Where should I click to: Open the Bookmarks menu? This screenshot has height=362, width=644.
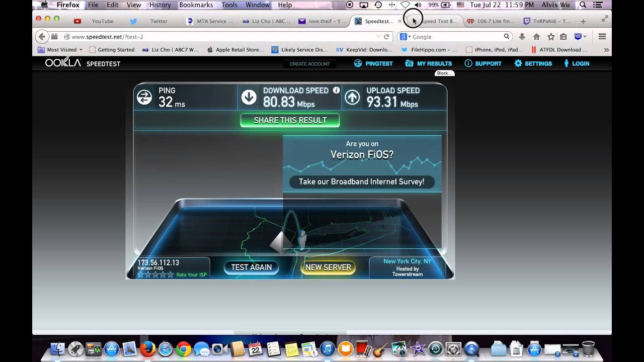click(x=196, y=5)
